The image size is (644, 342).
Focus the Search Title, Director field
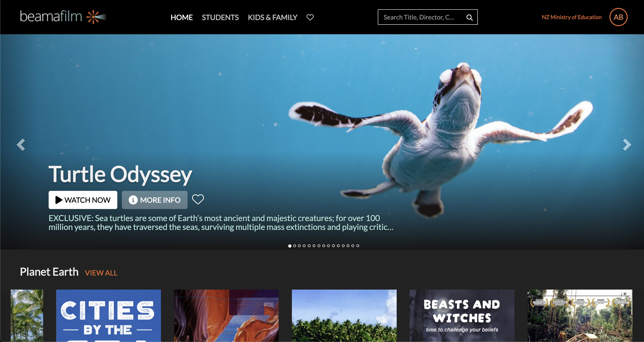tap(421, 17)
